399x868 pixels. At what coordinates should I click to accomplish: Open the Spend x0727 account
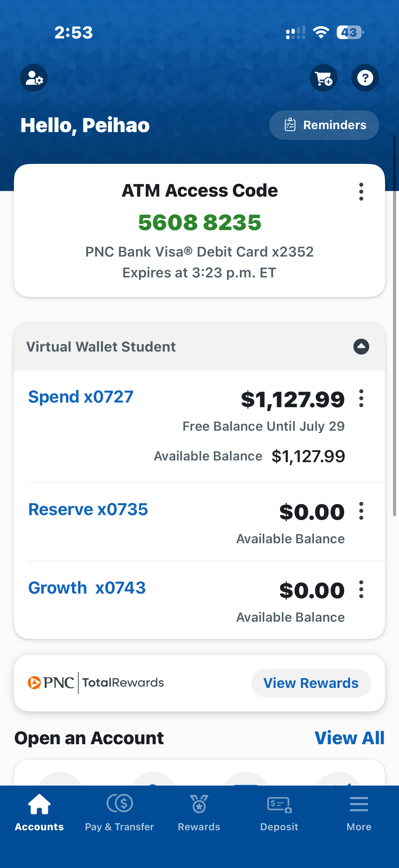pyautogui.click(x=81, y=397)
